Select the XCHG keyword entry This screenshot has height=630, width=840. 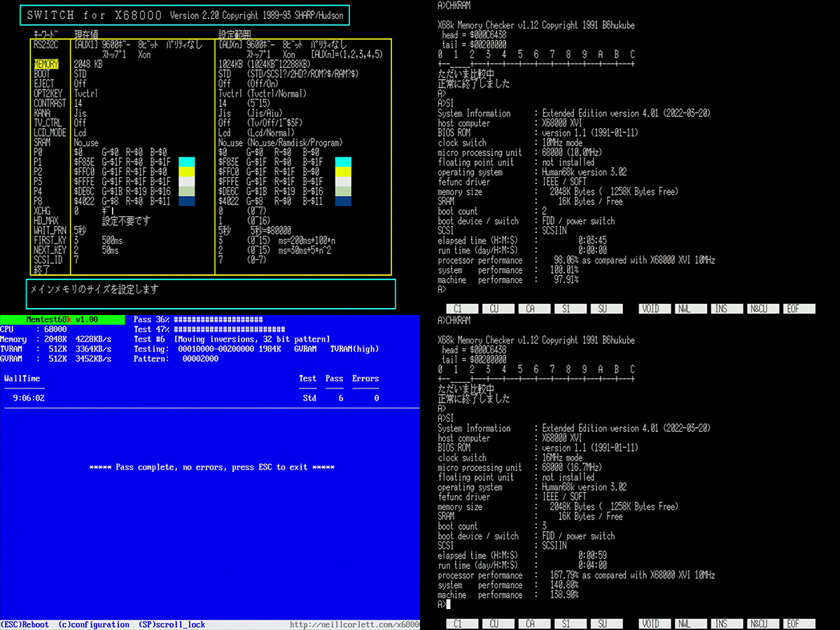[x=42, y=211]
